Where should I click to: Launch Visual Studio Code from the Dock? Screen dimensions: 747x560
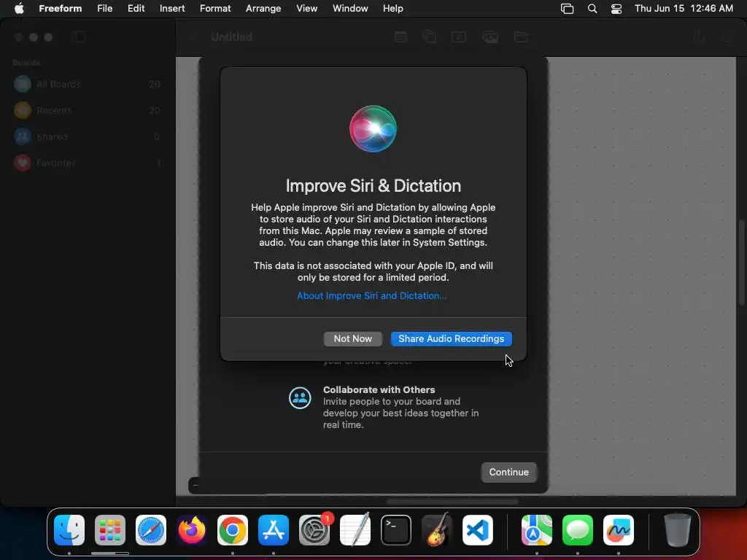tap(478, 530)
